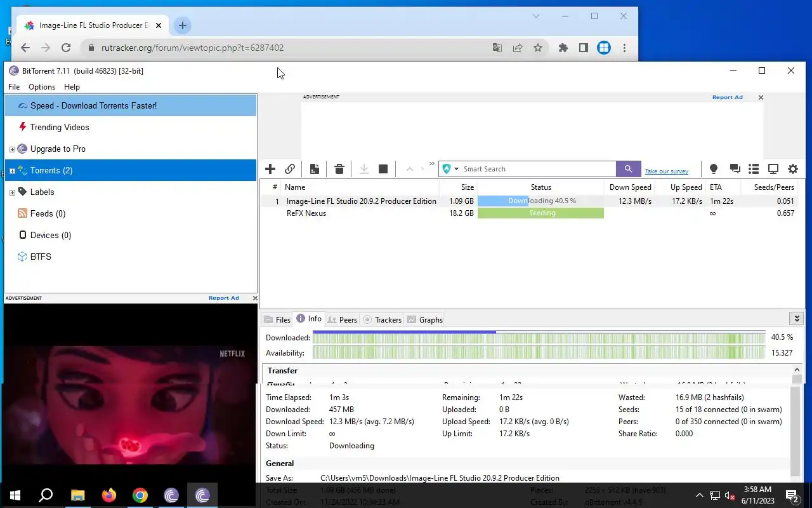Screen dimensions: 812x508
Task: Reload the rutracker page in Chrome
Action: pyautogui.click(x=66, y=48)
